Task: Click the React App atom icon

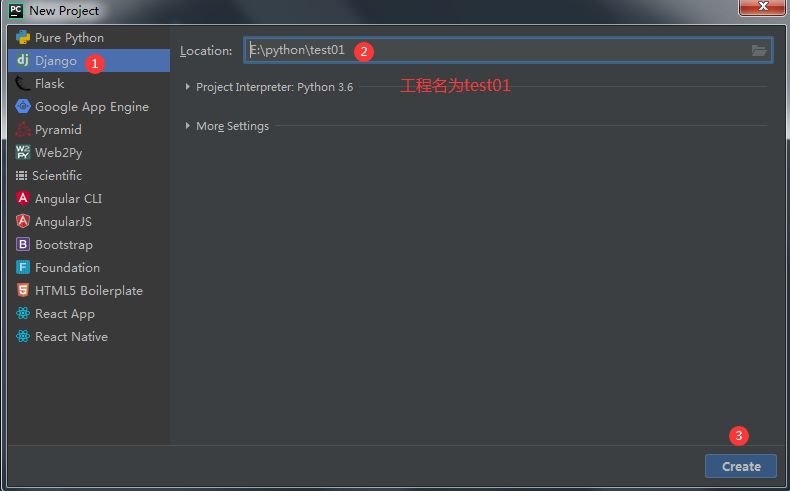Action: (x=23, y=313)
